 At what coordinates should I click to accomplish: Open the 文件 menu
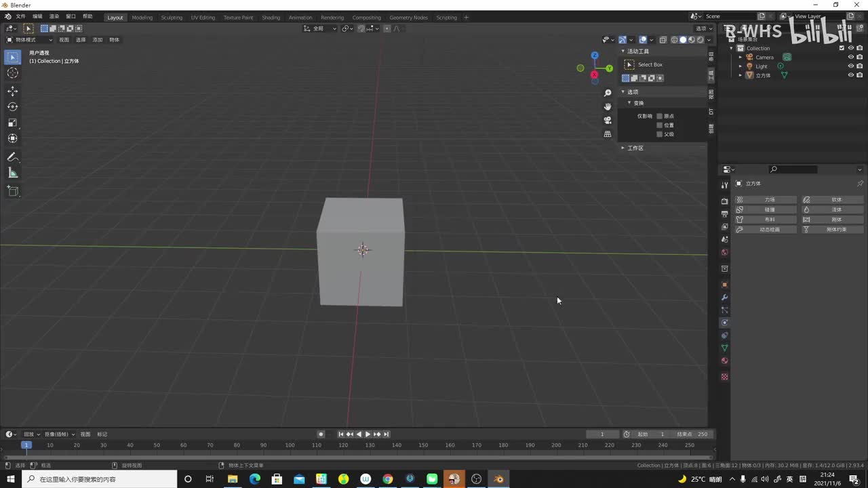(x=20, y=16)
